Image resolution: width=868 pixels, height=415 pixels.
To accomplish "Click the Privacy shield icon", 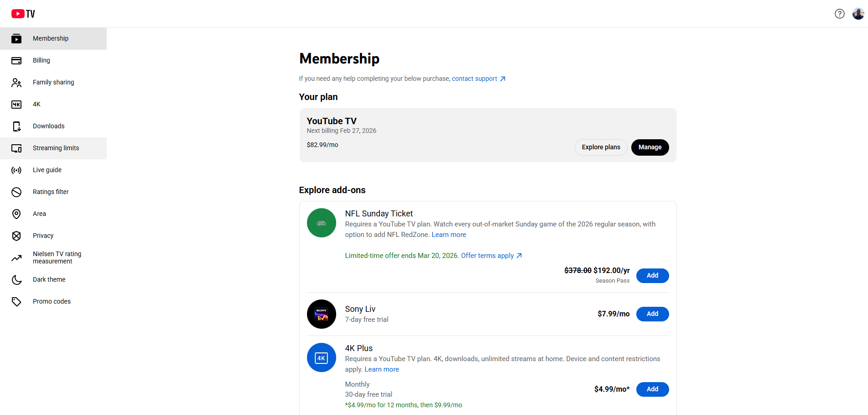I will pos(16,236).
